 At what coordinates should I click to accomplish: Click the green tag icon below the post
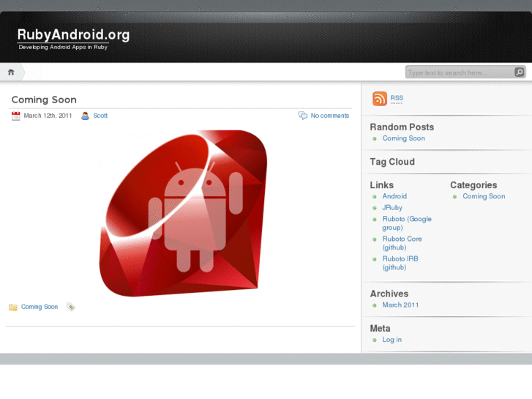pyautogui.click(x=70, y=307)
